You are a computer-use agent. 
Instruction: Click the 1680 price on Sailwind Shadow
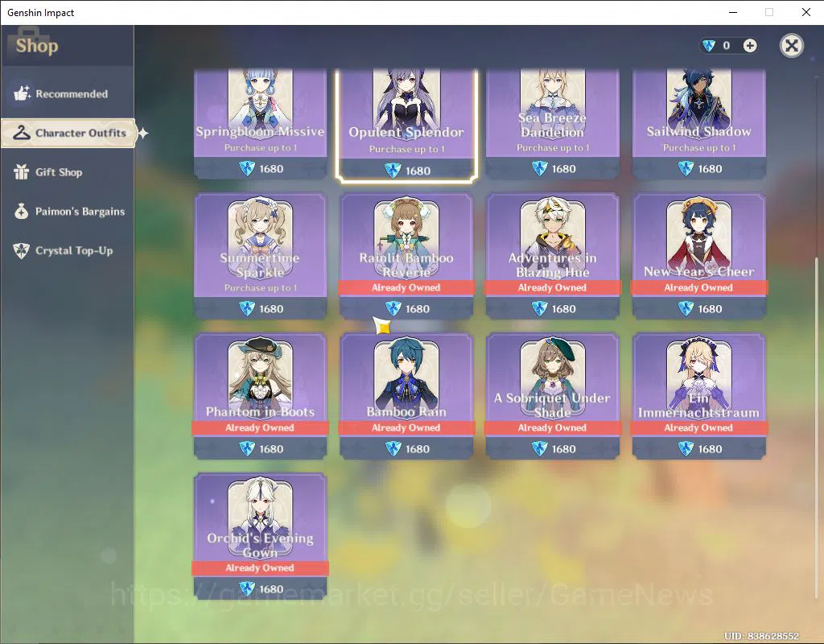point(710,169)
